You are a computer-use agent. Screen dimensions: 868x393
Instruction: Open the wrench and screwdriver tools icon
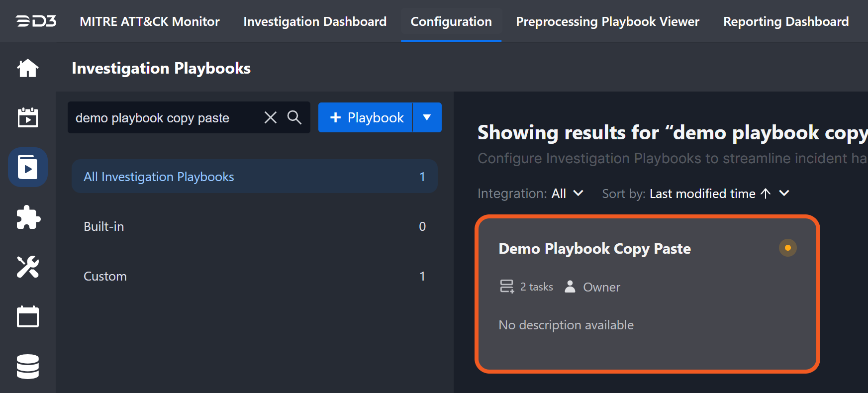pyautogui.click(x=28, y=267)
